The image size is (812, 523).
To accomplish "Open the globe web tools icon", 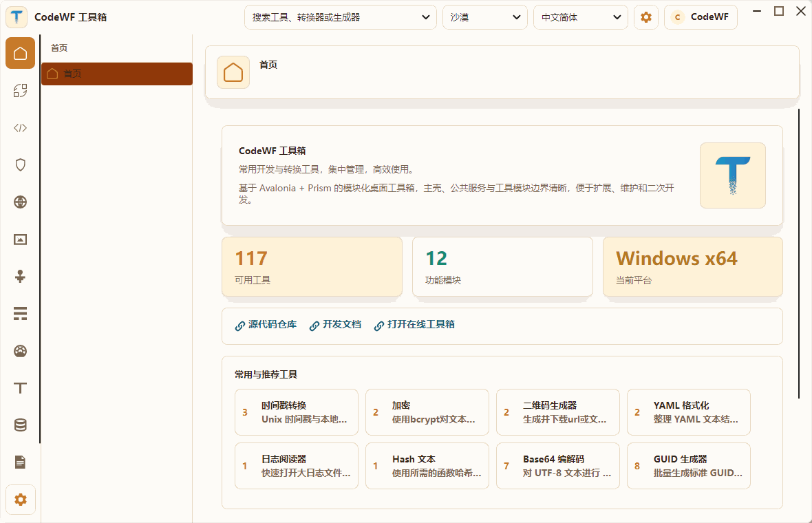I will [20, 202].
